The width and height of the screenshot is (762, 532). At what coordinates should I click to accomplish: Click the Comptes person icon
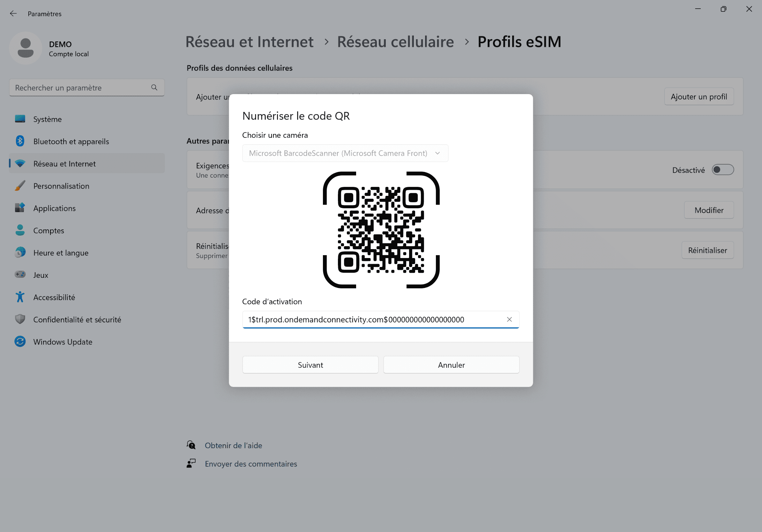20,230
